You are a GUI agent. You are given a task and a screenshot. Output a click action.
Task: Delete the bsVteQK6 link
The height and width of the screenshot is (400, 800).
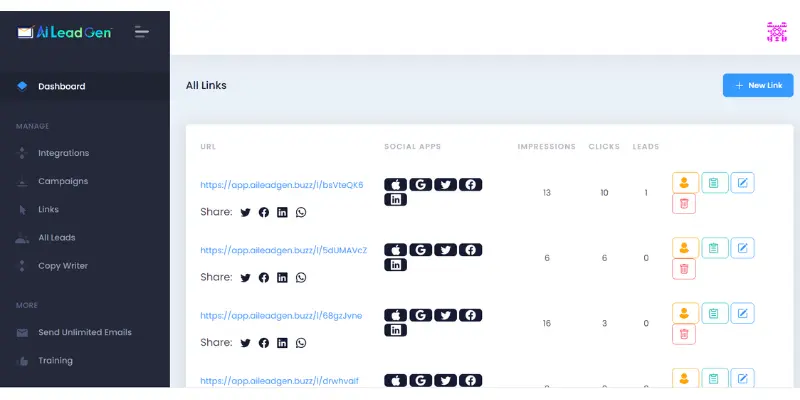coord(684,204)
